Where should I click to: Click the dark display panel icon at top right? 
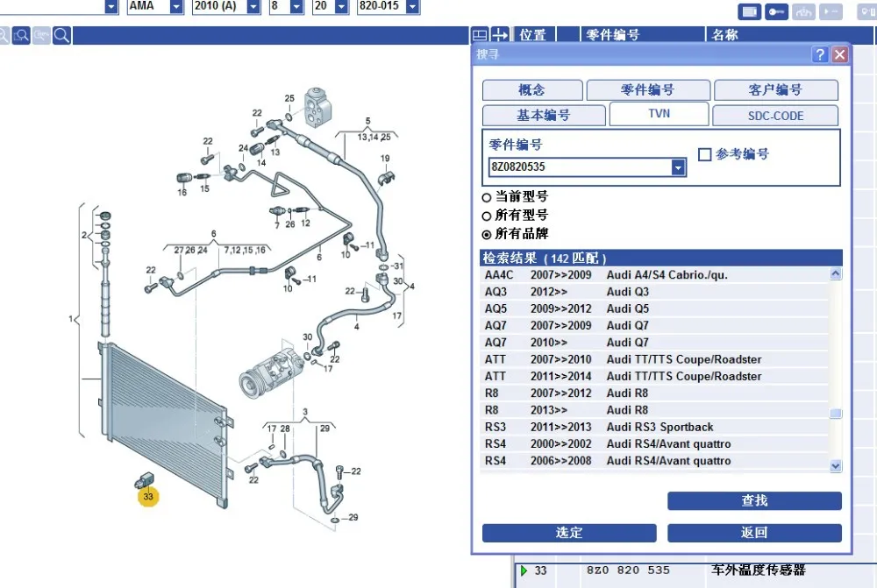750,11
